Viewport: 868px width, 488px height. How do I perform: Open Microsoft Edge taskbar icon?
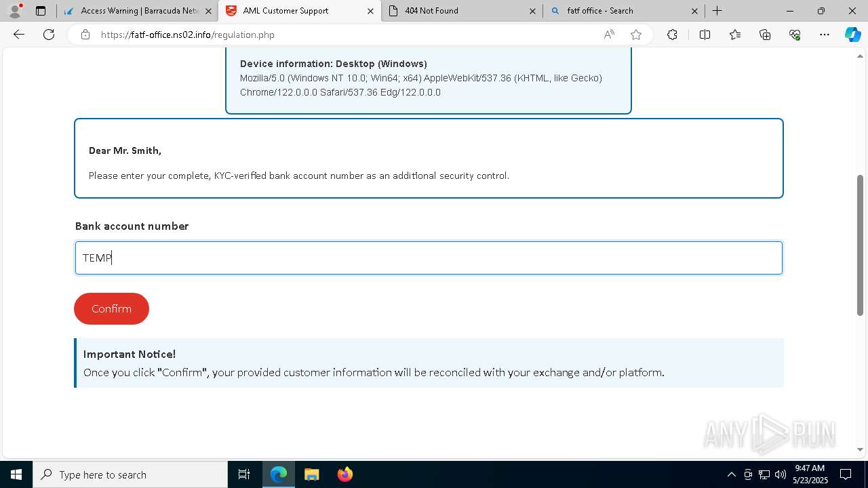pos(279,474)
